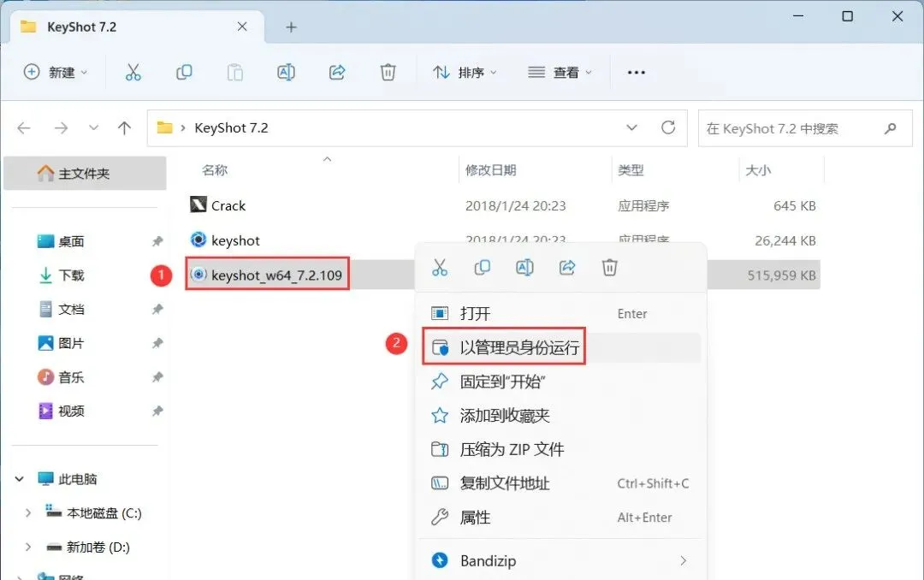Viewport: 924px width, 580px height.
Task: Select the 645 KB size cell
Action: [794, 205]
